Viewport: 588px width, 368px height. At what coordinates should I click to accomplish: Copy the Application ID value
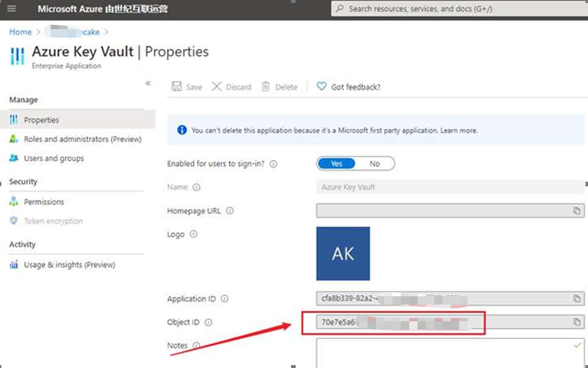[x=577, y=298]
